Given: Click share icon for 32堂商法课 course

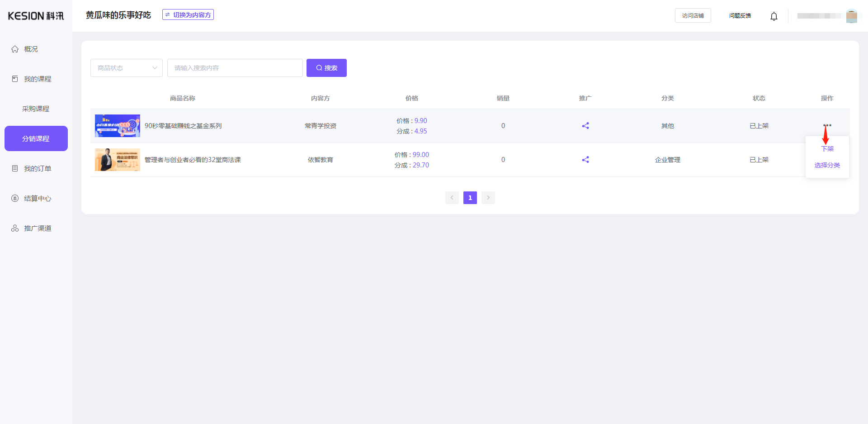Looking at the screenshot, I should (585, 160).
